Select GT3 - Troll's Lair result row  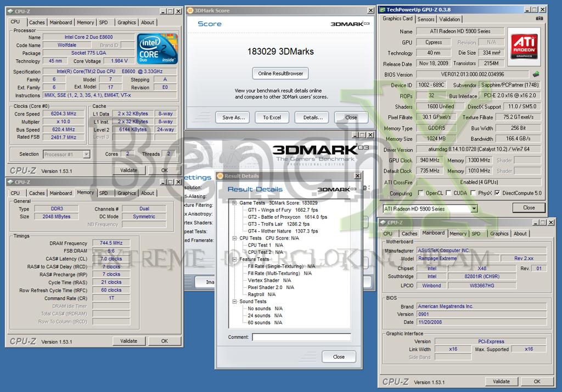[x=278, y=224]
